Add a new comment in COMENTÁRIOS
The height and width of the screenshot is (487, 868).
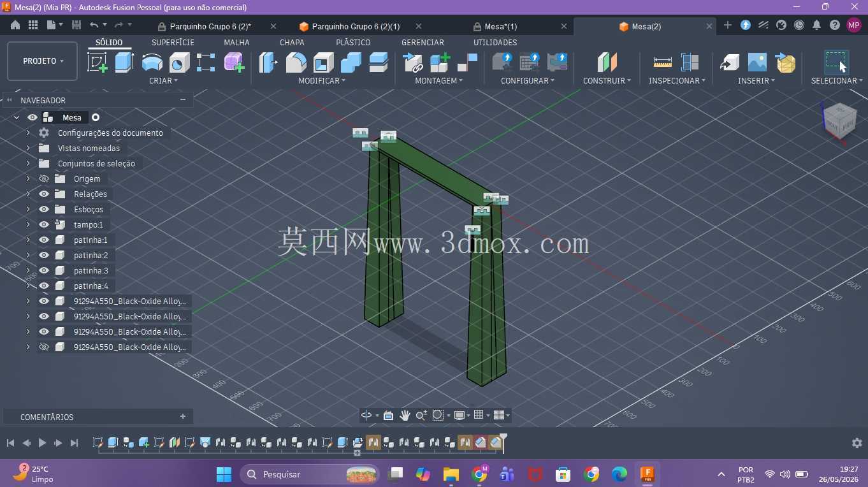[183, 416]
